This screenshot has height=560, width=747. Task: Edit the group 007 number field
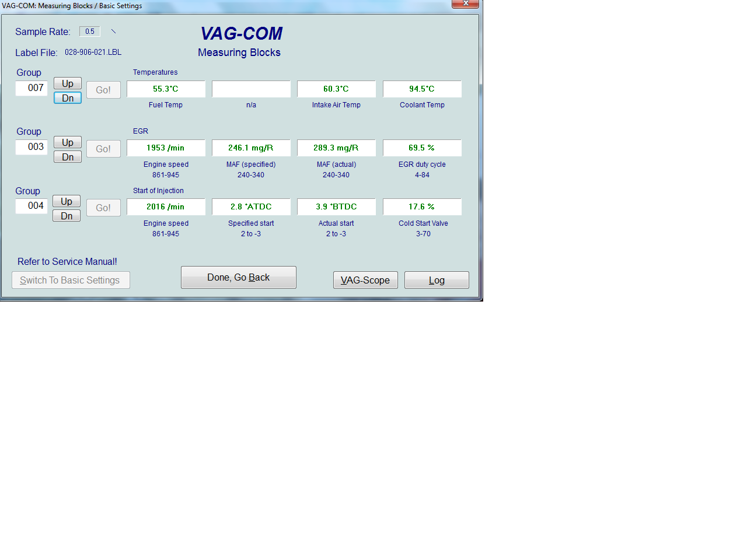tap(32, 88)
